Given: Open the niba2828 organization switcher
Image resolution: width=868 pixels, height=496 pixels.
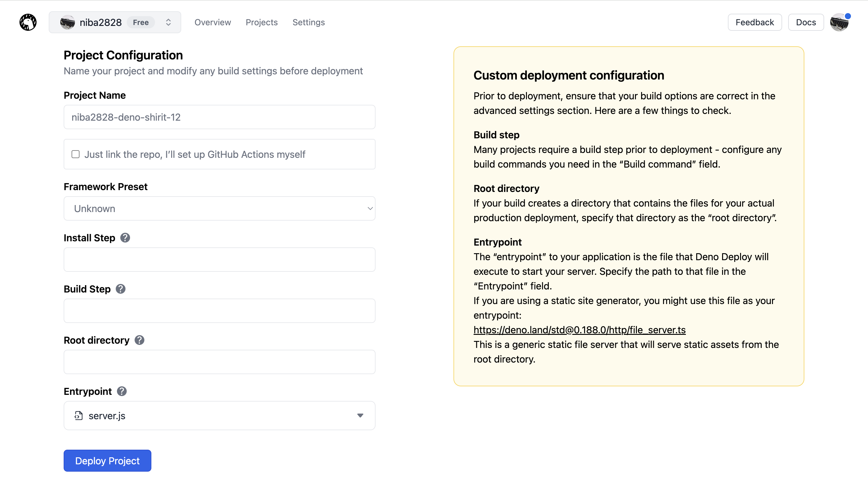Looking at the screenshot, I should [x=168, y=23].
